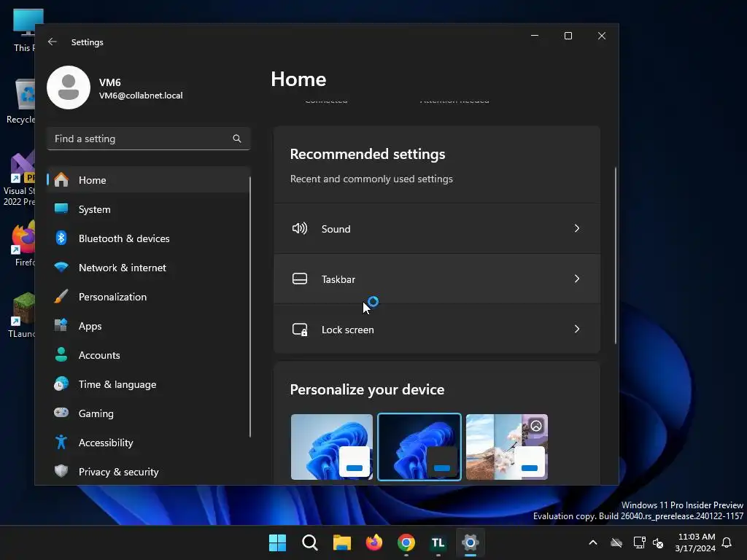
Task: Click the Gaming controller icon
Action: 61,413
